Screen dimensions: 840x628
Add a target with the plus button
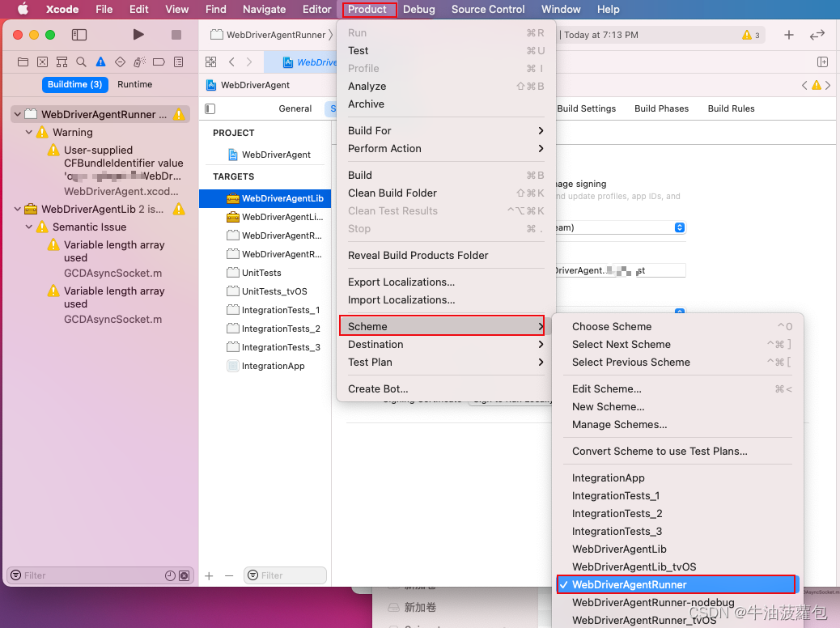click(209, 575)
